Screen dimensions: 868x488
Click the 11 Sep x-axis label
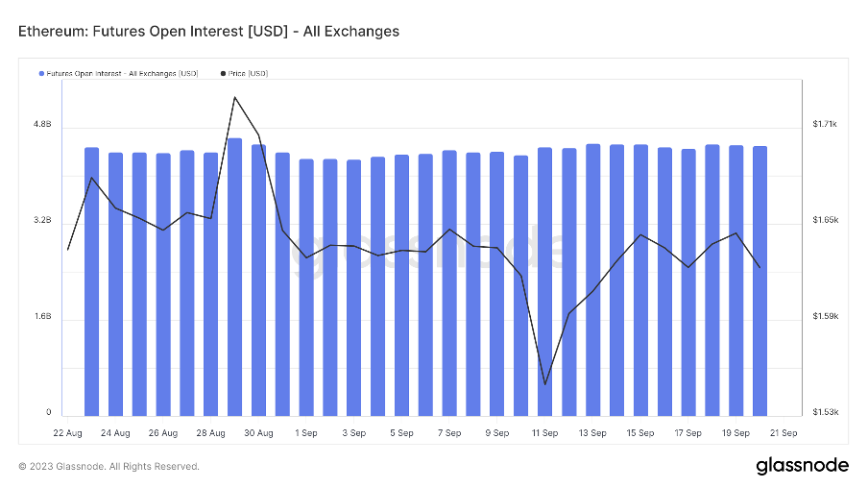point(544,433)
